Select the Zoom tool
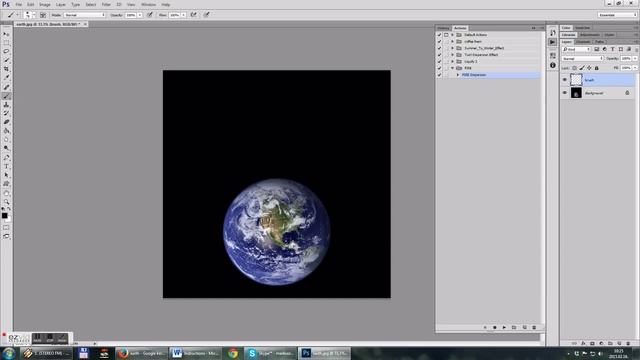 click(x=6, y=202)
